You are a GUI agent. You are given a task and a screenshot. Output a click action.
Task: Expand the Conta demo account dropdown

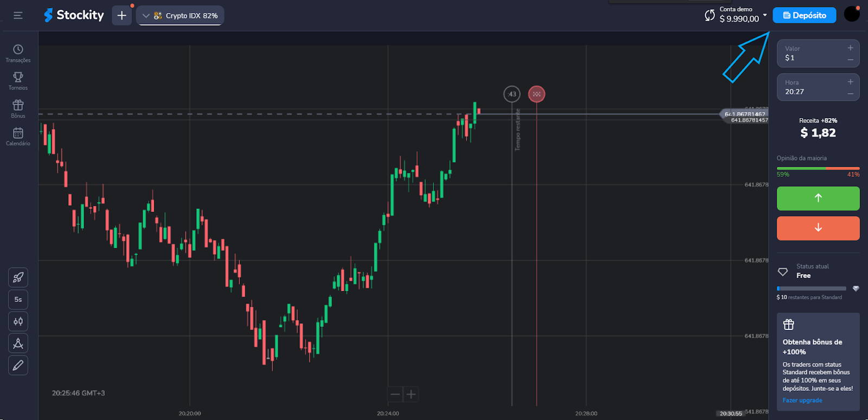click(x=764, y=15)
